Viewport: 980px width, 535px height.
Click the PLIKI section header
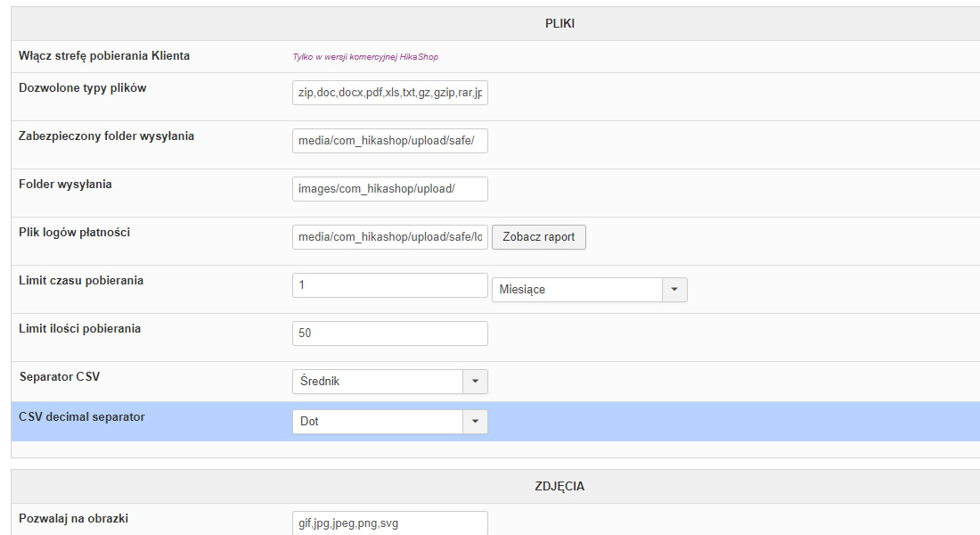pos(559,24)
